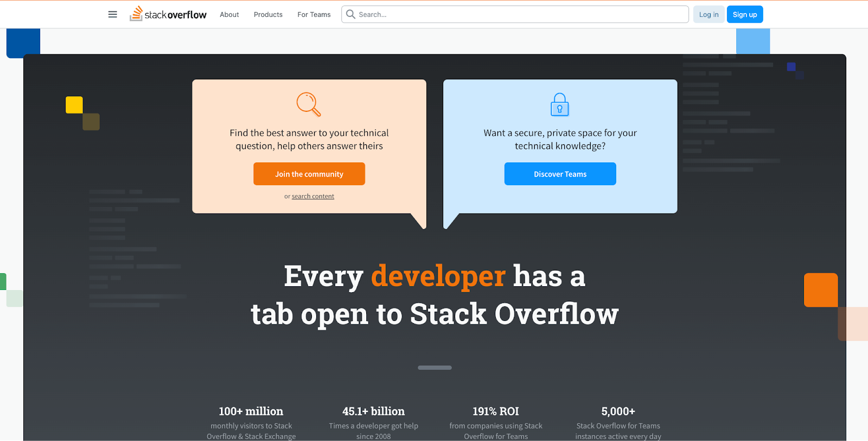Open the For Teams nav item
This screenshot has height=441, width=868.
point(314,15)
